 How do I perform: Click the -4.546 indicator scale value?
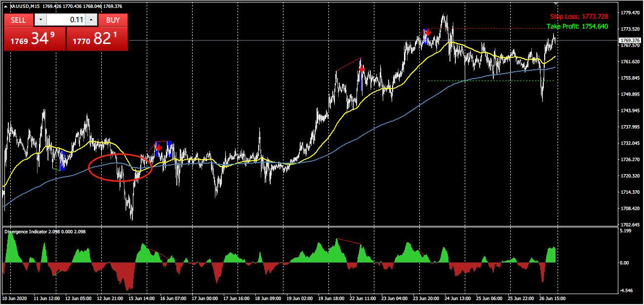coord(626,291)
